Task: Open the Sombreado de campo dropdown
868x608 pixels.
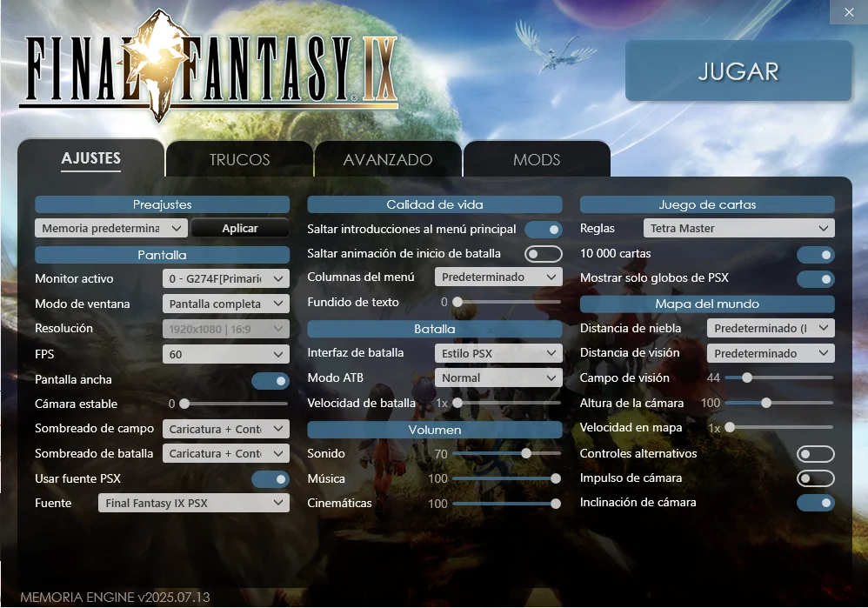Action: pyautogui.click(x=226, y=428)
